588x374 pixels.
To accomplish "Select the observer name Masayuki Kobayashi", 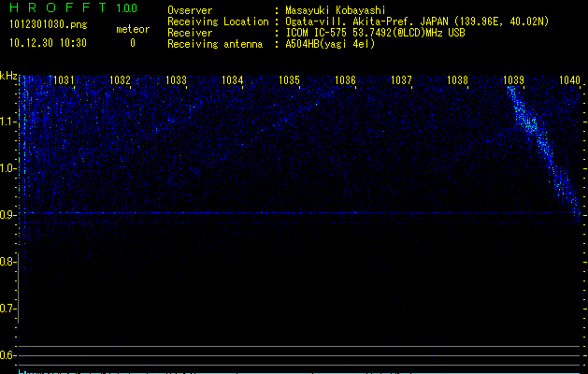I will click(336, 10).
